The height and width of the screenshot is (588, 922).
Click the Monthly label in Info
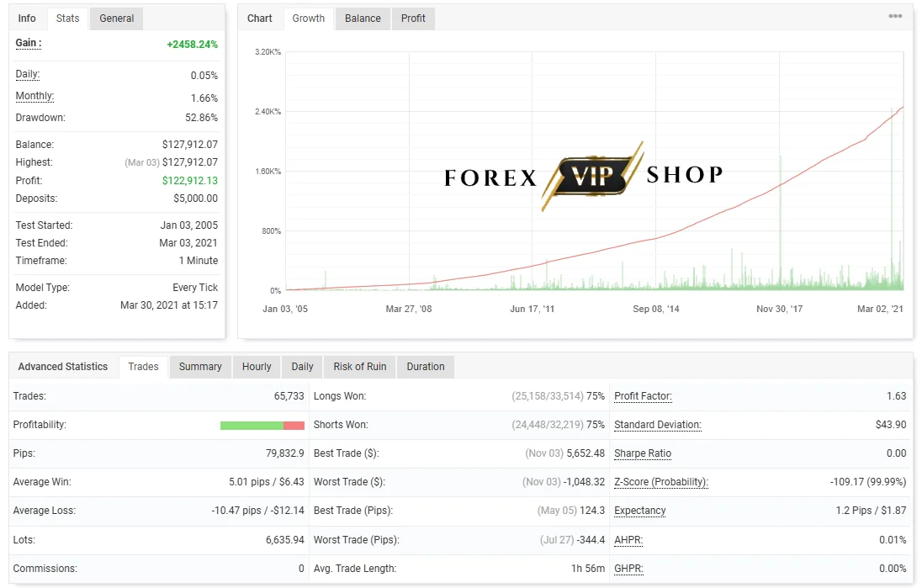pos(34,96)
